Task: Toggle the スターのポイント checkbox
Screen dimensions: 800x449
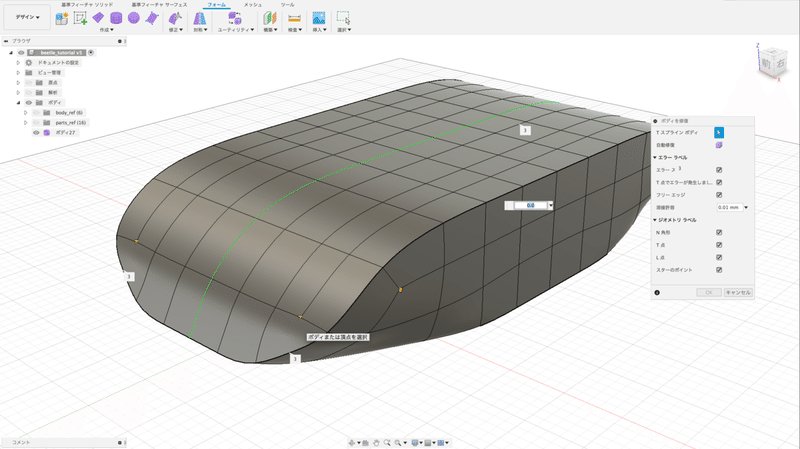Action: (x=719, y=270)
